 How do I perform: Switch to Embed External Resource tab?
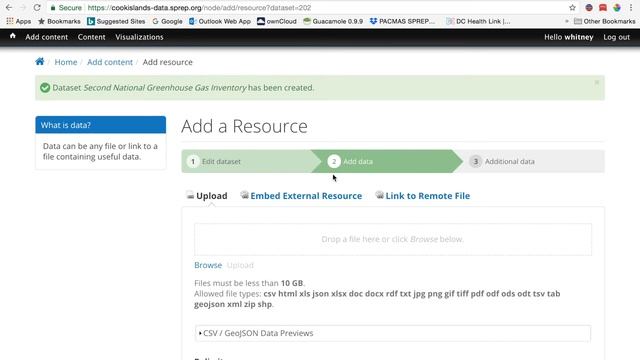[301, 196]
